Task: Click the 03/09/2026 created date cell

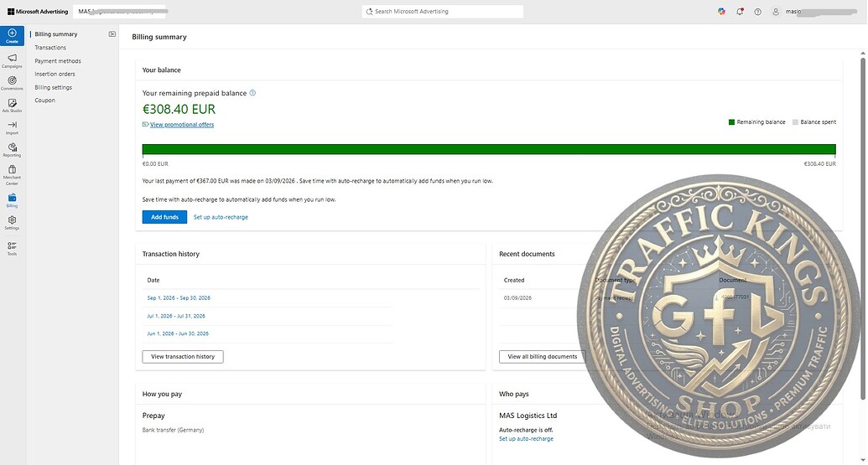Action: point(517,298)
